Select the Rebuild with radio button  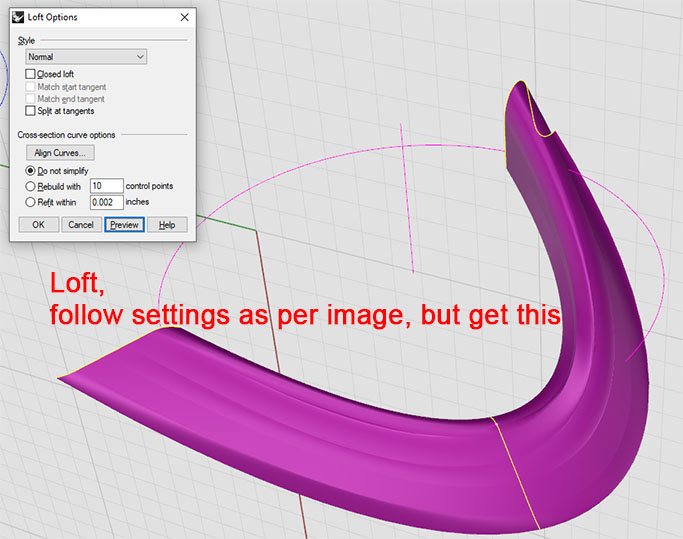pos(30,186)
